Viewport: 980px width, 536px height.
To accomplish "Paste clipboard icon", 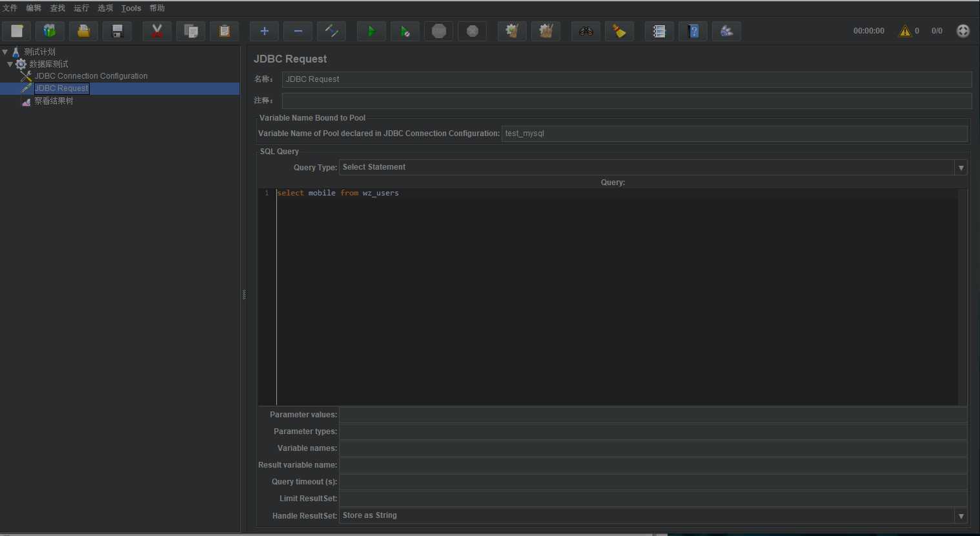I will click(224, 31).
